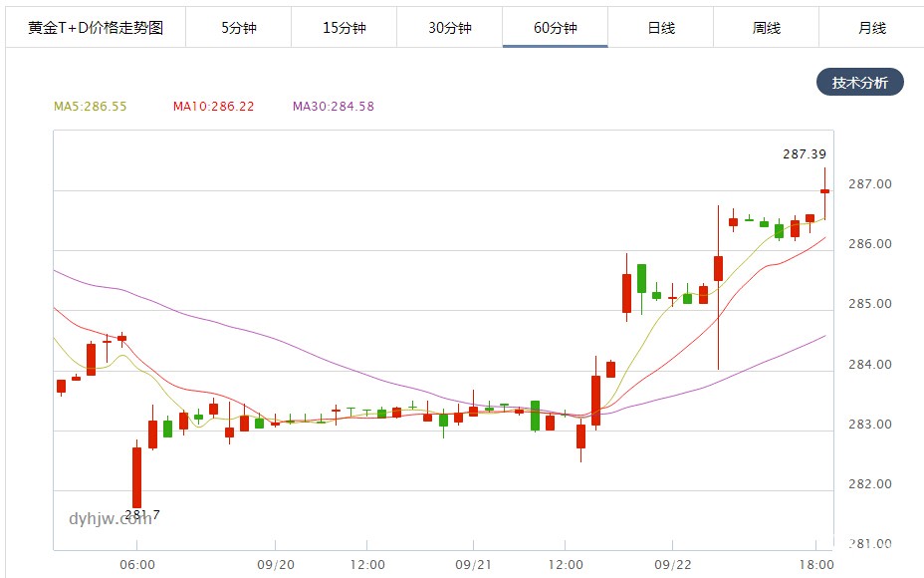
Task: Select the 15分钟 chart tab
Action: coord(345,28)
